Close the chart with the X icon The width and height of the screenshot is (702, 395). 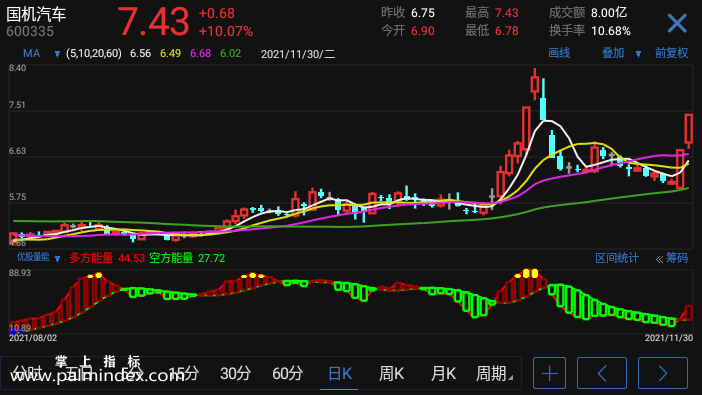[677, 23]
